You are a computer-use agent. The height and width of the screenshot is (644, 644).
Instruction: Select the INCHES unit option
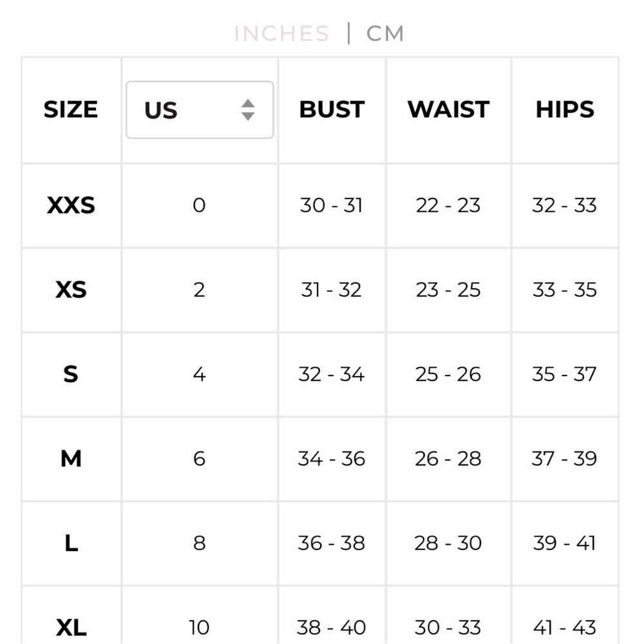coord(281,33)
